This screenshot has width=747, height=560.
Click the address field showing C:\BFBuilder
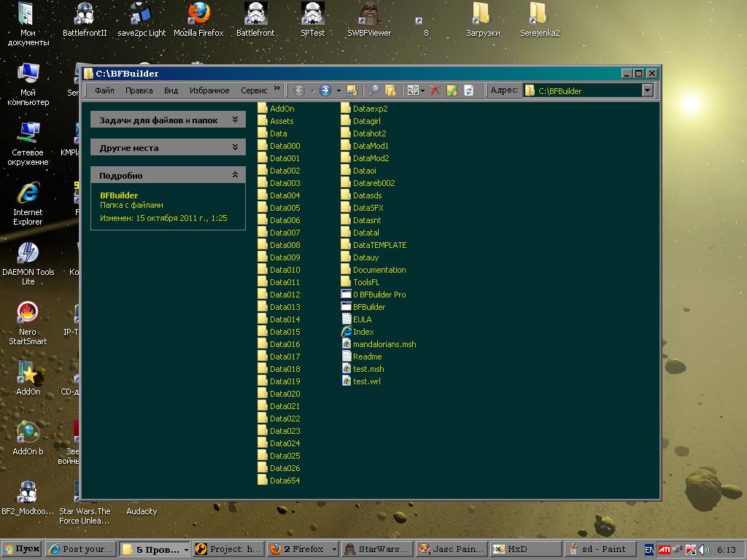pyautogui.click(x=582, y=90)
